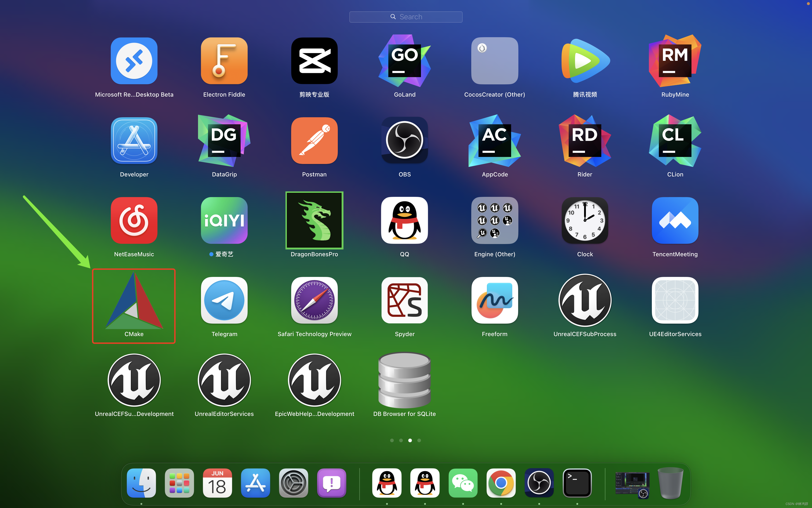The width and height of the screenshot is (812, 508).
Task: Open Telegram
Action: (224, 300)
